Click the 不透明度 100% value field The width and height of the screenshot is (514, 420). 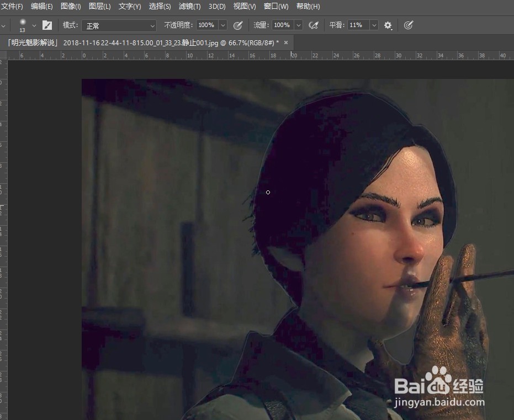207,25
